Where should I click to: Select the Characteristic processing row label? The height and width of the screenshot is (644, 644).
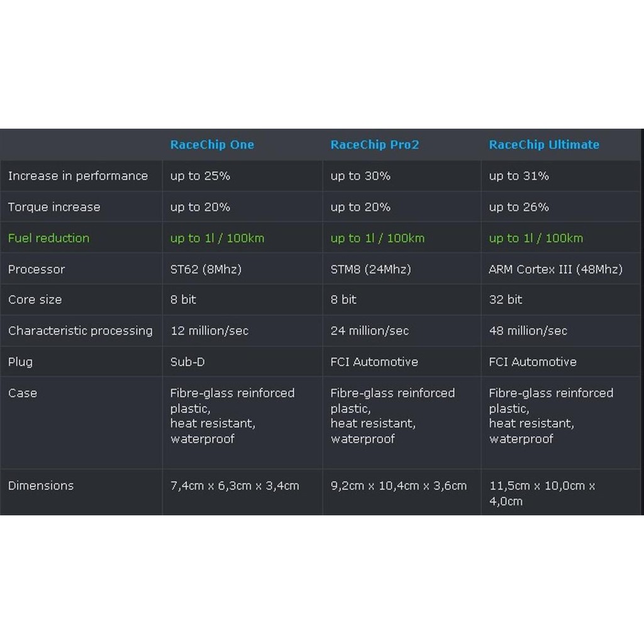80,331
